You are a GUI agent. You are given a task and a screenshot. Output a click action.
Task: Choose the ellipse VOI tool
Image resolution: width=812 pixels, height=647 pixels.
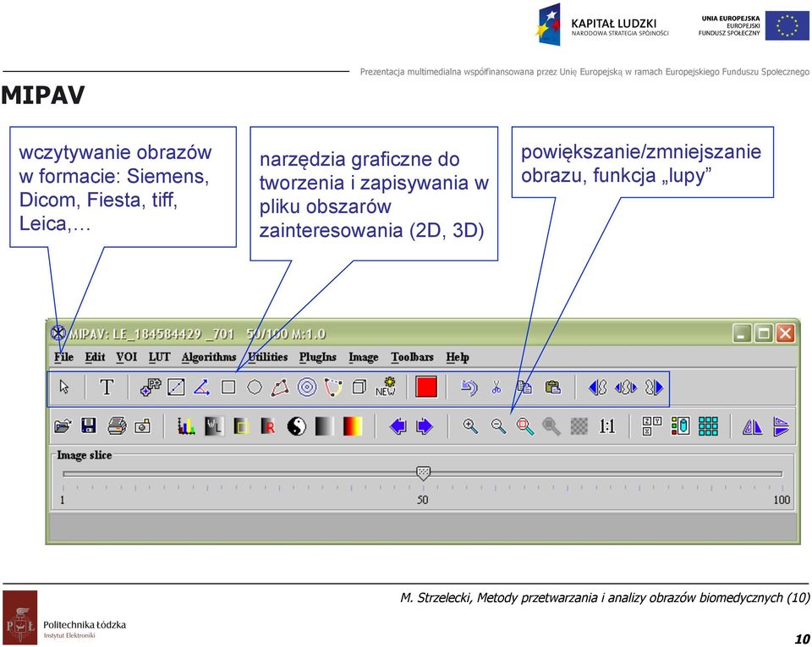(x=255, y=387)
